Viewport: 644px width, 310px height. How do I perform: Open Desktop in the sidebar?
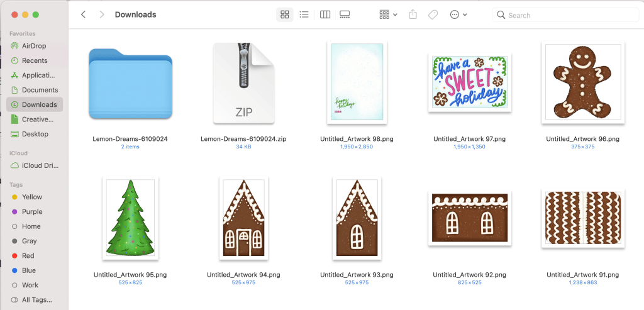35,134
